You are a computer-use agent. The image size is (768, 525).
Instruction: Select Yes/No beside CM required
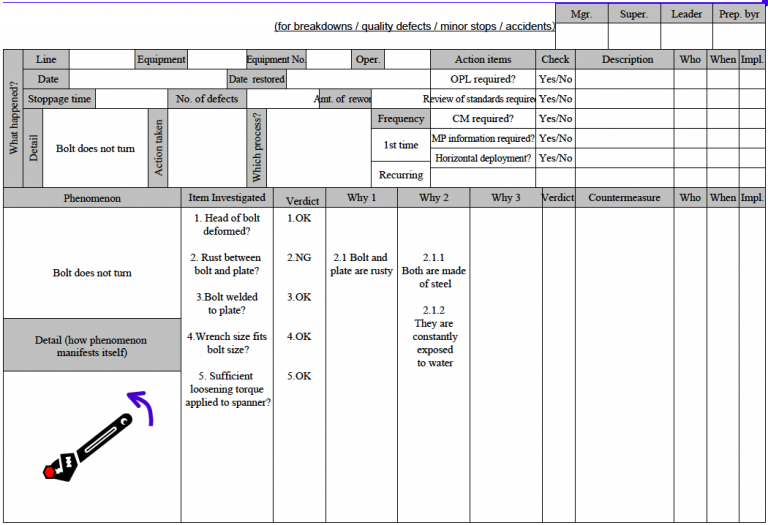[x=555, y=118]
